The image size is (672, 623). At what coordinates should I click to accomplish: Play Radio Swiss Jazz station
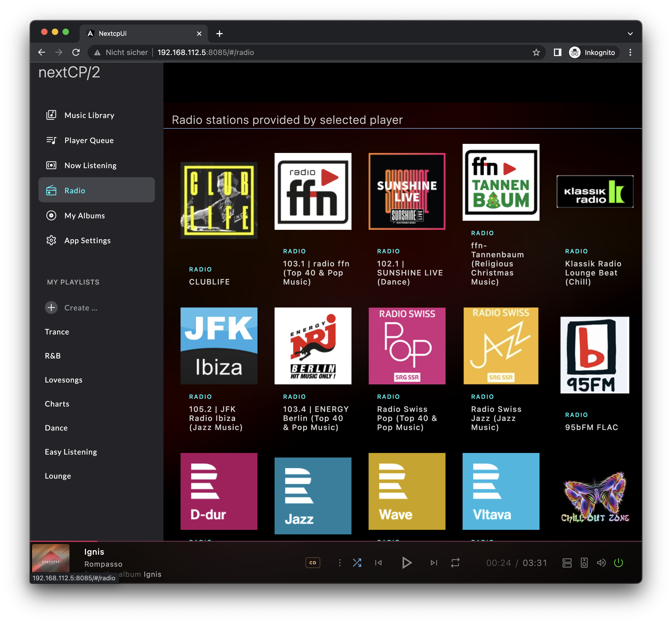pos(501,346)
